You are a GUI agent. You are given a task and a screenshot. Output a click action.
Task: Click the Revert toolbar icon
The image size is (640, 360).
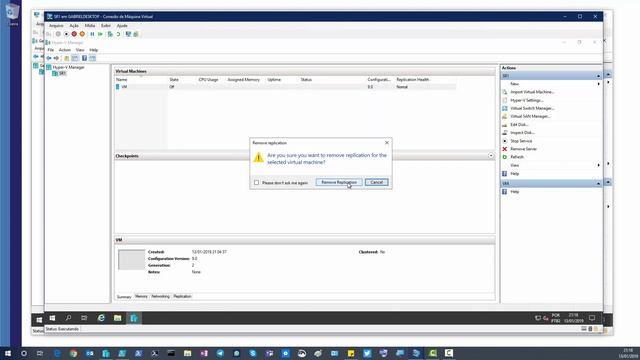pyautogui.click(x=118, y=34)
